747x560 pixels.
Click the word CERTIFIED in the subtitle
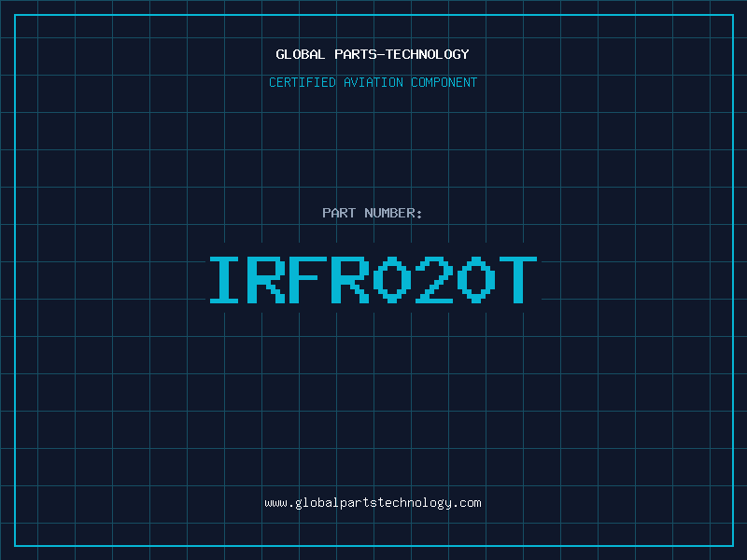pos(301,82)
